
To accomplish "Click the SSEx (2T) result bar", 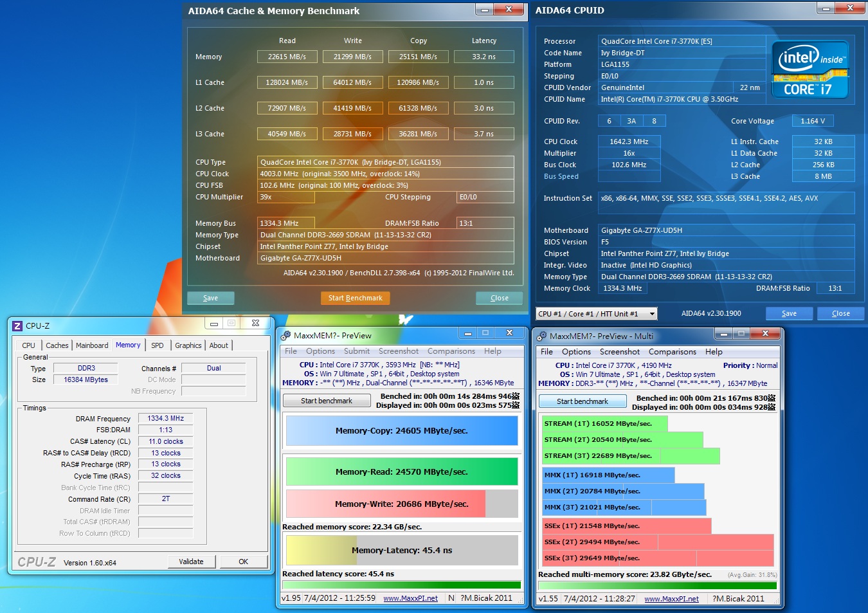I will 658,542.
